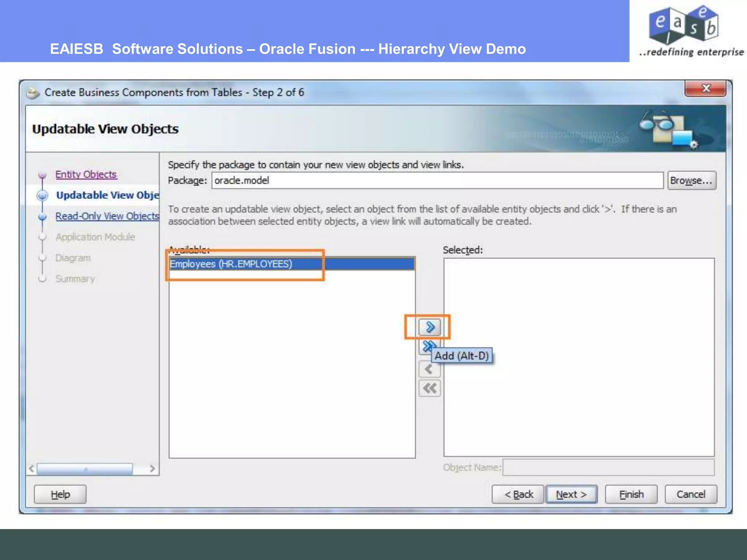Click the Browse... button
747x560 pixels.
coord(692,180)
